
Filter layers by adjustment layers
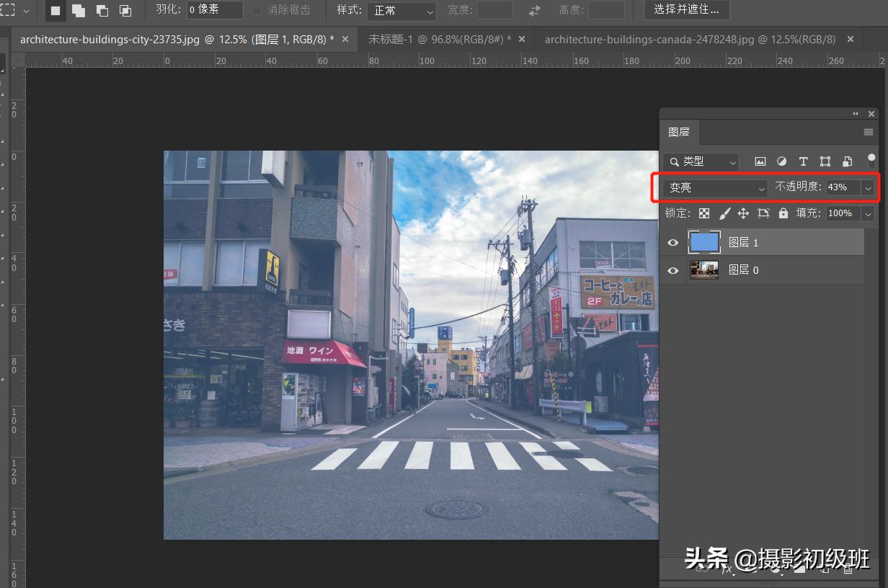pos(781,161)
